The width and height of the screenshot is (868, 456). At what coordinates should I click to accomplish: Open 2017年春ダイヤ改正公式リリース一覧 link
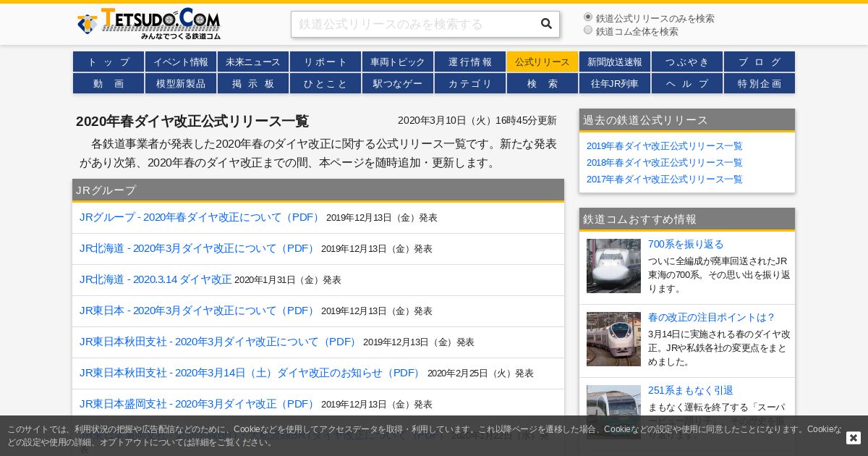tap(665, 179)
